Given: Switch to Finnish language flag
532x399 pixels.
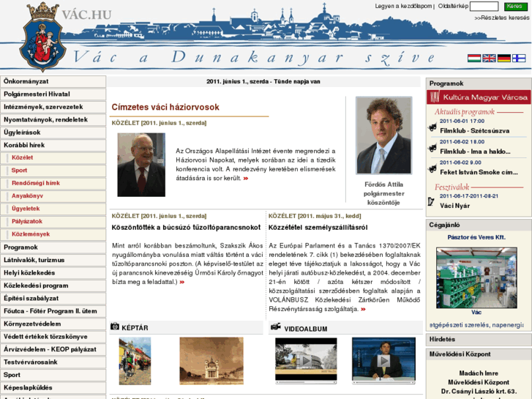Looking at the screenshot, I should (x=519, y=58).
